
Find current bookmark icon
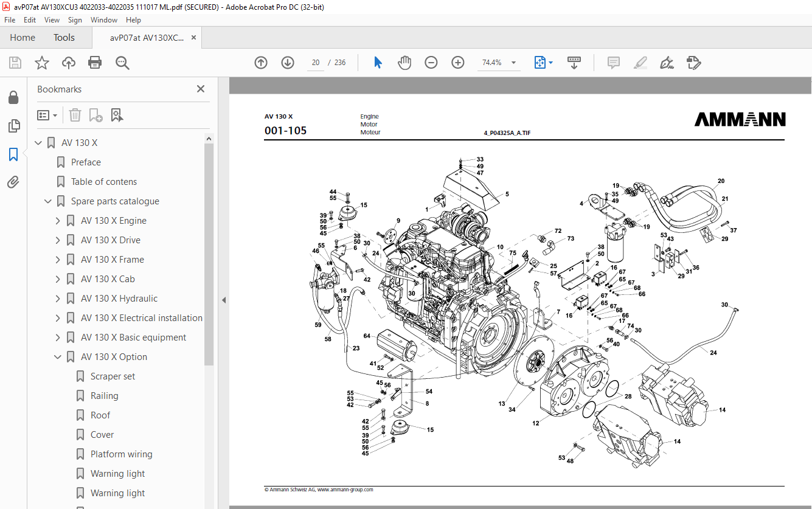pos(117,115)
